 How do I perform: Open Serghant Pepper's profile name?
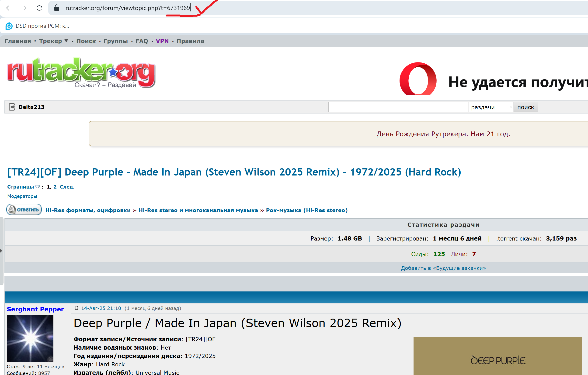[35, 309]
